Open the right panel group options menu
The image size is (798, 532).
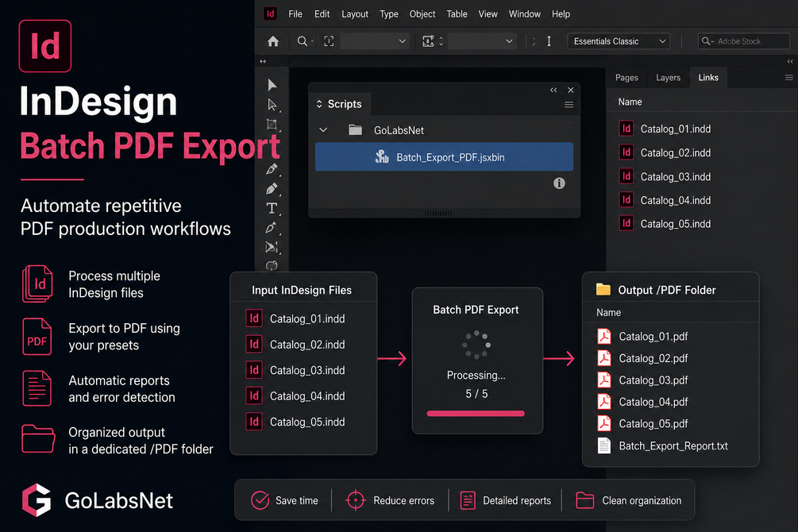[x=788, y=78]
